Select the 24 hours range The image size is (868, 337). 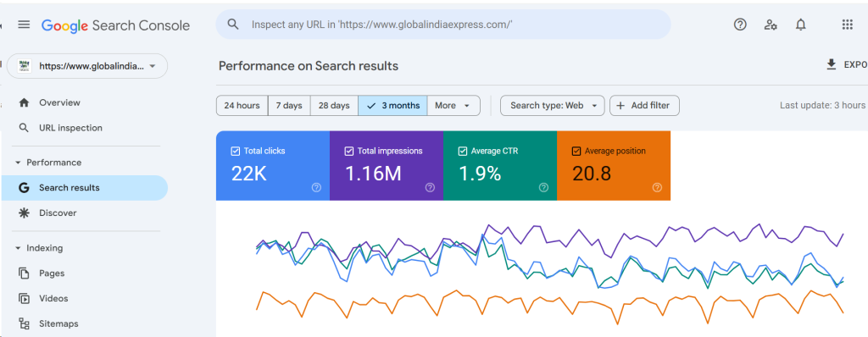[242, 105]
